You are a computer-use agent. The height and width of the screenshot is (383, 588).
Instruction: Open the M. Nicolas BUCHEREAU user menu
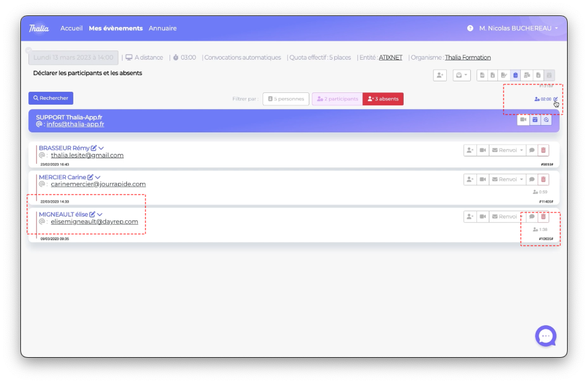[x=518, y=28]
